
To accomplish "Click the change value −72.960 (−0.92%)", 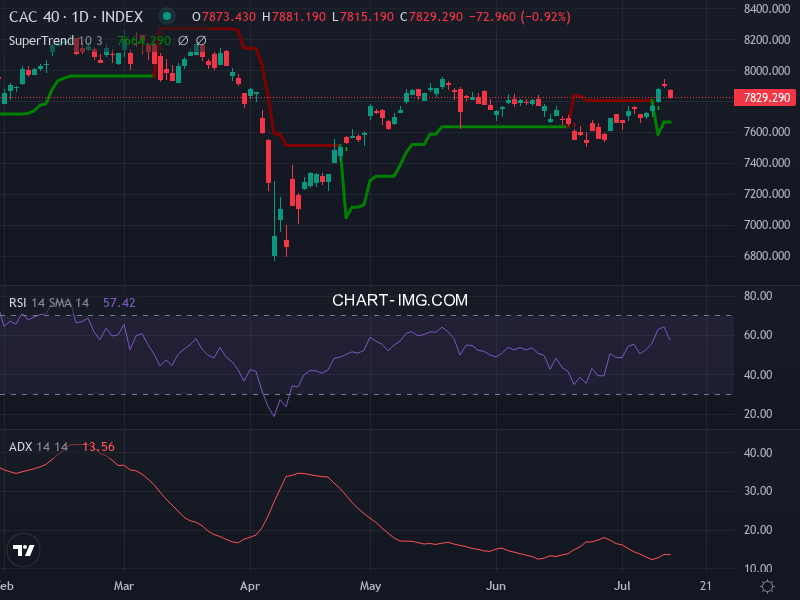I will (519, 17).
